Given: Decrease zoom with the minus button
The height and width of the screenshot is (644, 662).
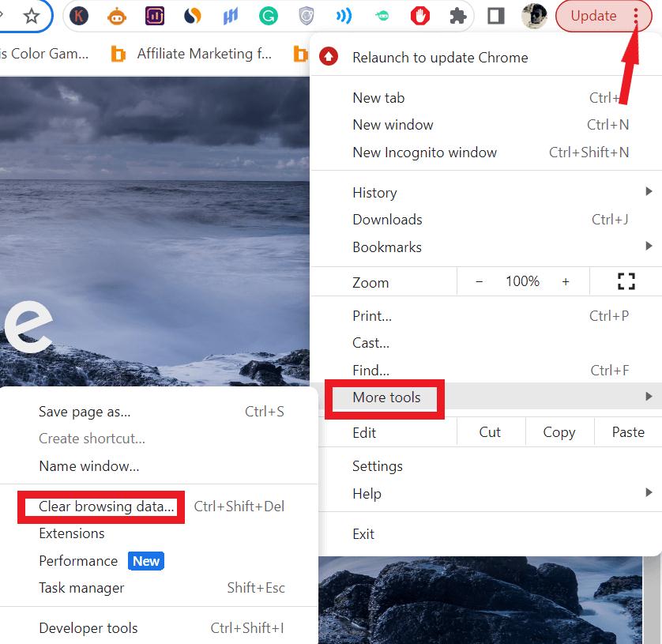Looking at the screenshot, I should point(480,281).
